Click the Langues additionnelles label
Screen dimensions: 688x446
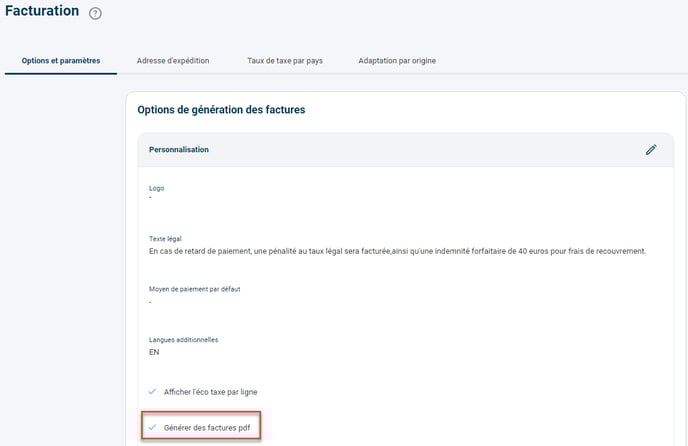click(183, 340)
